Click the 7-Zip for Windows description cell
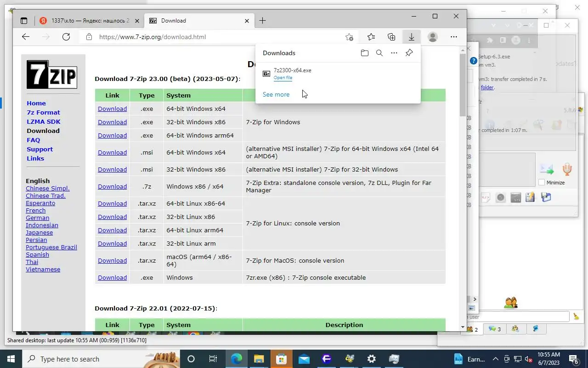This screenshot has width=588, height=368. tap(344, 122)
